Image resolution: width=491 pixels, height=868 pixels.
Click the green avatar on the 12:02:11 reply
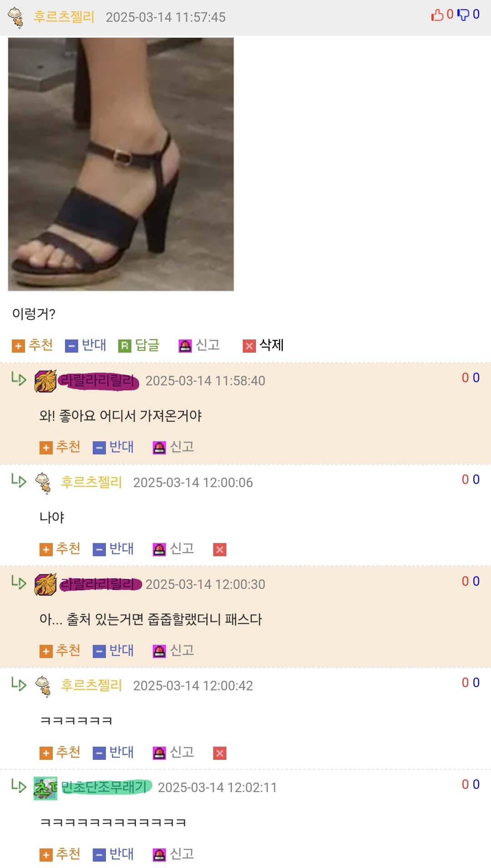pos(45,788)
